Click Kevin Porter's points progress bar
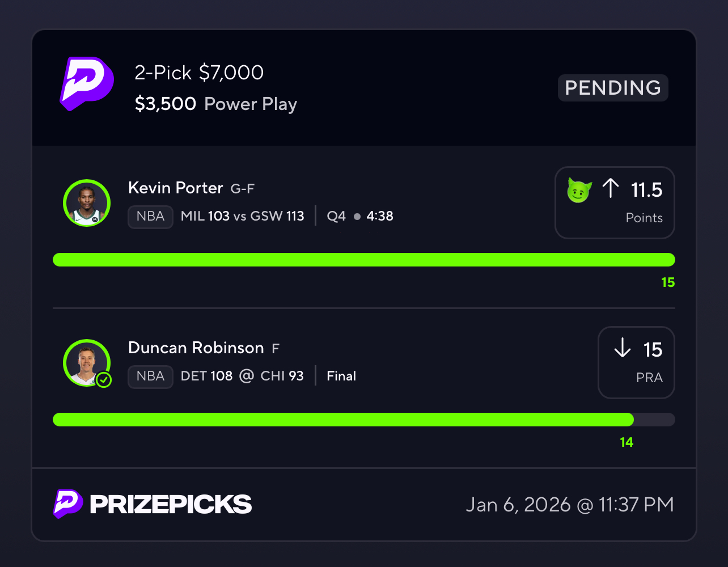Image resolution: width=728 pixels, height=567 pixels. pyautogui.click(x=363, y=260)
